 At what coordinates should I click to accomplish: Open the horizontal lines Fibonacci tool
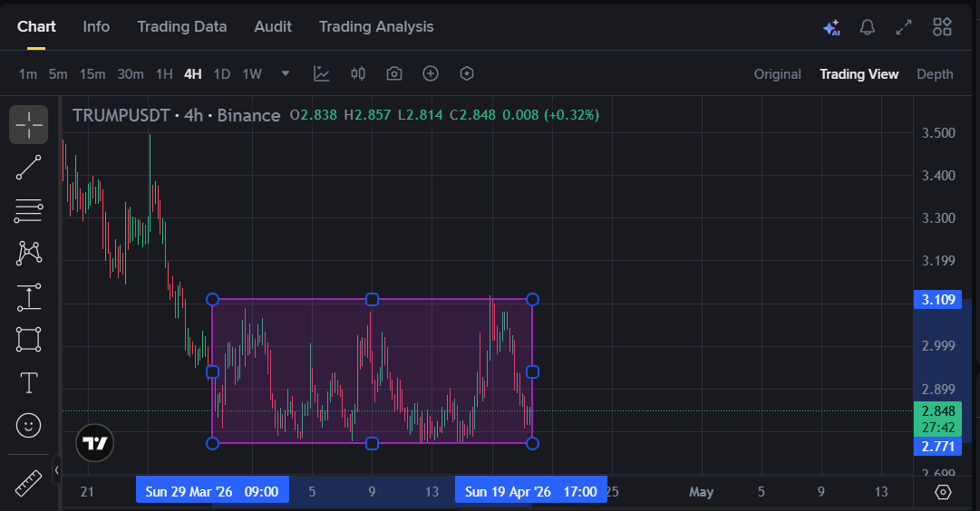click(28, 211)
